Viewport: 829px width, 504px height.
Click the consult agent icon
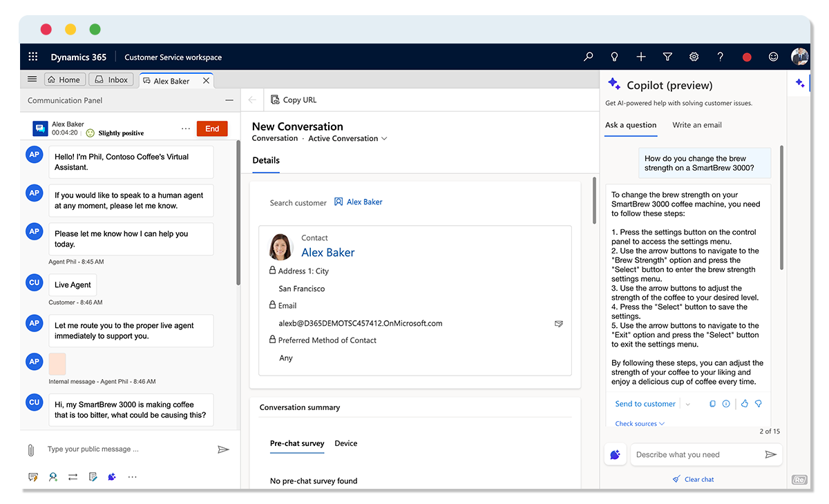tap(53, 477)
